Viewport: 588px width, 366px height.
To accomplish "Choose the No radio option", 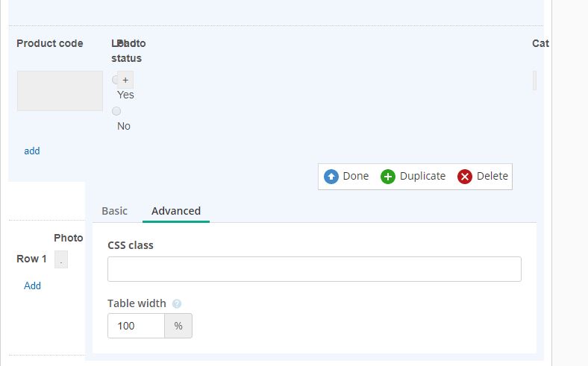I will tap(116, 111).
